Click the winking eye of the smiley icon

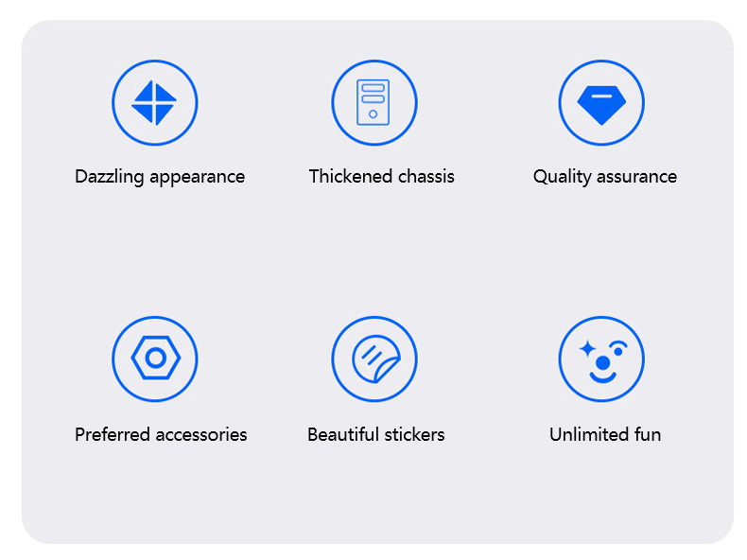(x=618, y=349)
